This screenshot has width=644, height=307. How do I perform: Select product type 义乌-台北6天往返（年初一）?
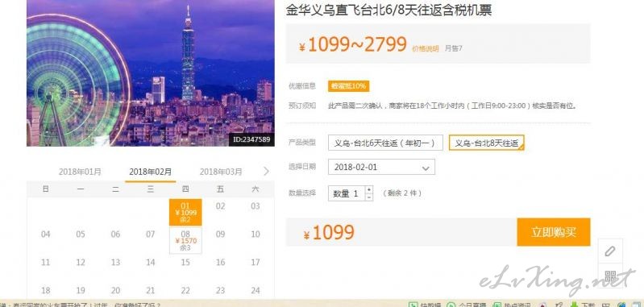(x=385, y=143)
